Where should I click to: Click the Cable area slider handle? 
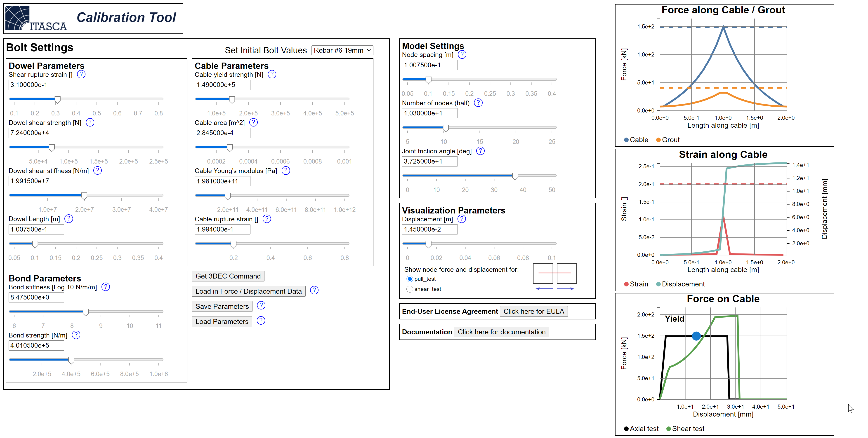[230, 148]
